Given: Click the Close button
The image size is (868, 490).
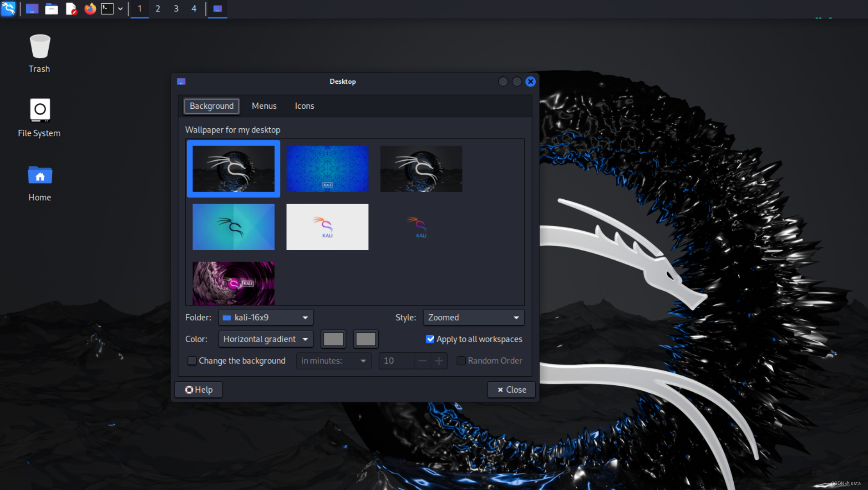Looking at the screenshot, I should pyautogui.click(x=512, y=390).
